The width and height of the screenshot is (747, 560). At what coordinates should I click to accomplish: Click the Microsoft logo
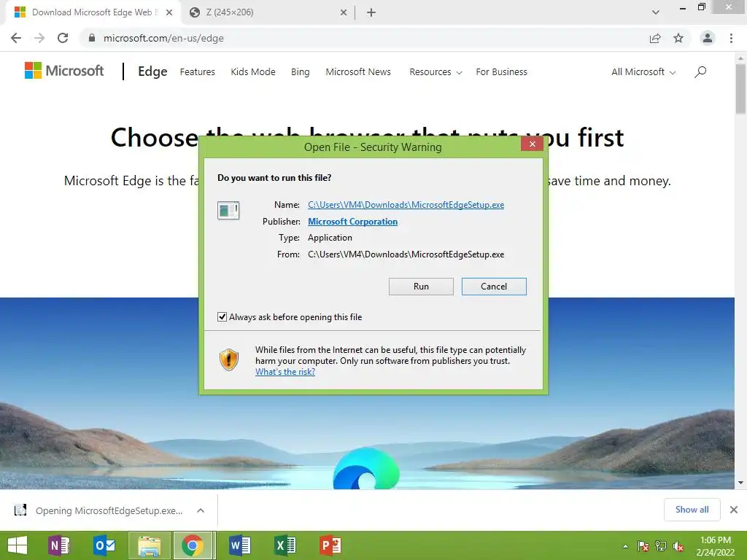pos(64,71)
